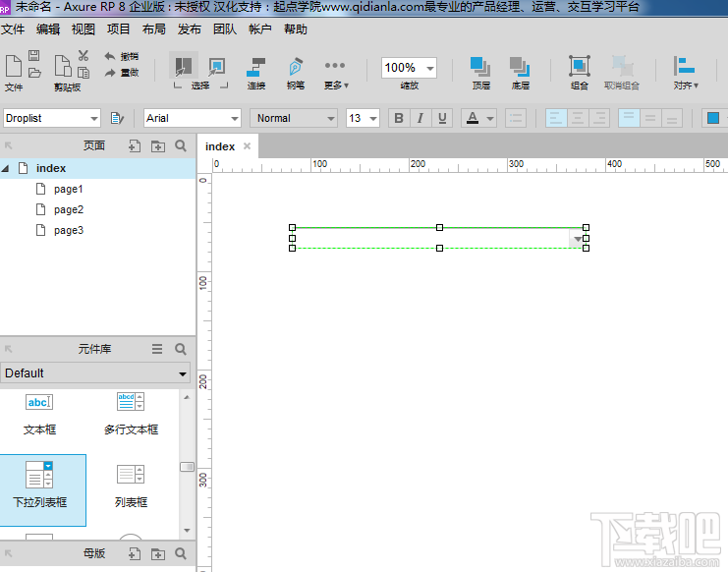Send widget to back (底层)
Screen dimensions: 728x572
click(x=520, y=73)
